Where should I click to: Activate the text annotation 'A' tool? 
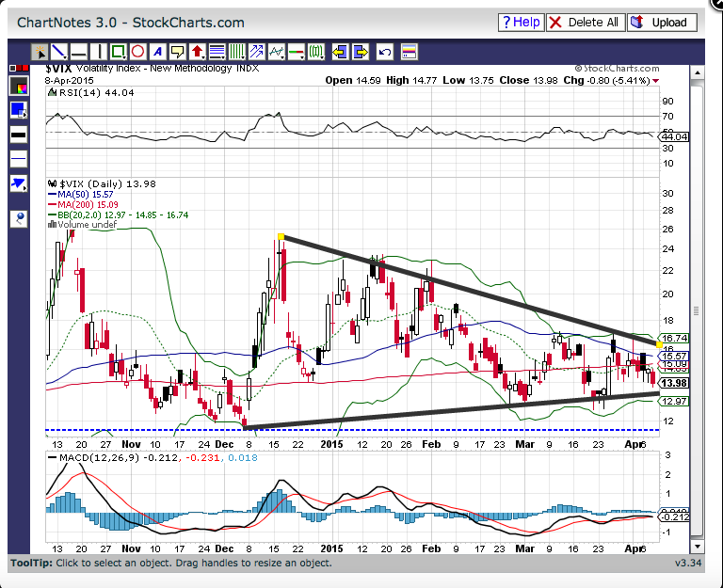coord(157,52)
